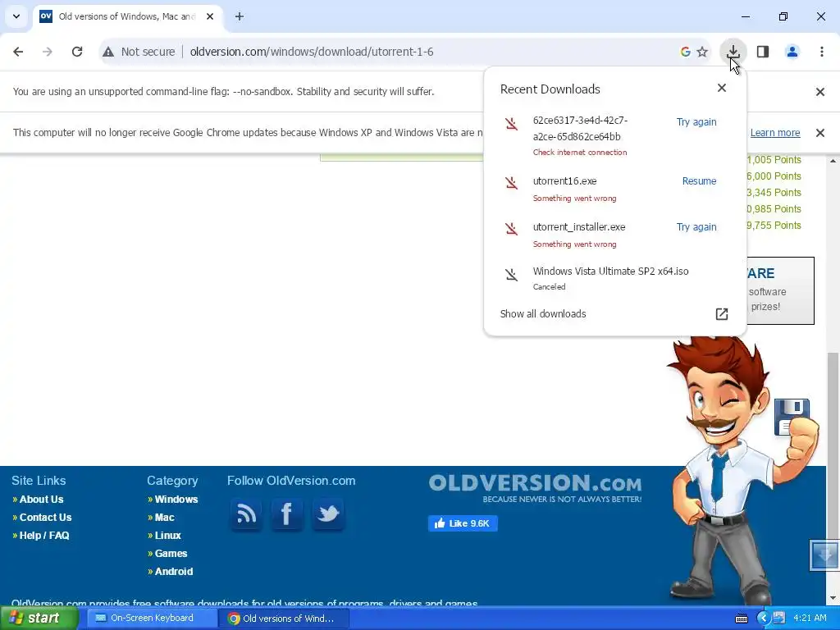Viewport: 840px width, 630px height.
Task: Close the Old versions tab
Action: (x=210, y=16)
